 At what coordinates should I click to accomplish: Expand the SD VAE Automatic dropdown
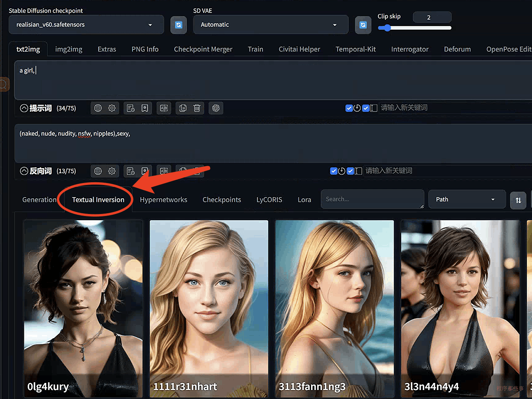coord(270,25)
